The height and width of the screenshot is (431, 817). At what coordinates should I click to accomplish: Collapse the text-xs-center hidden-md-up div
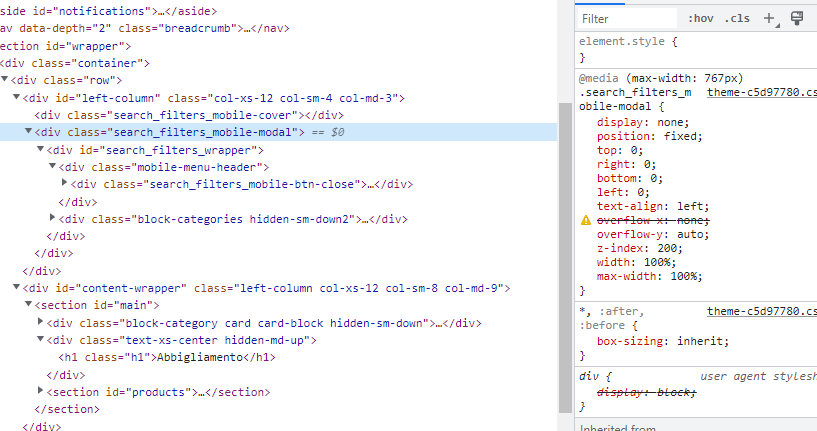pyautogui.click(x=41, y=339)
